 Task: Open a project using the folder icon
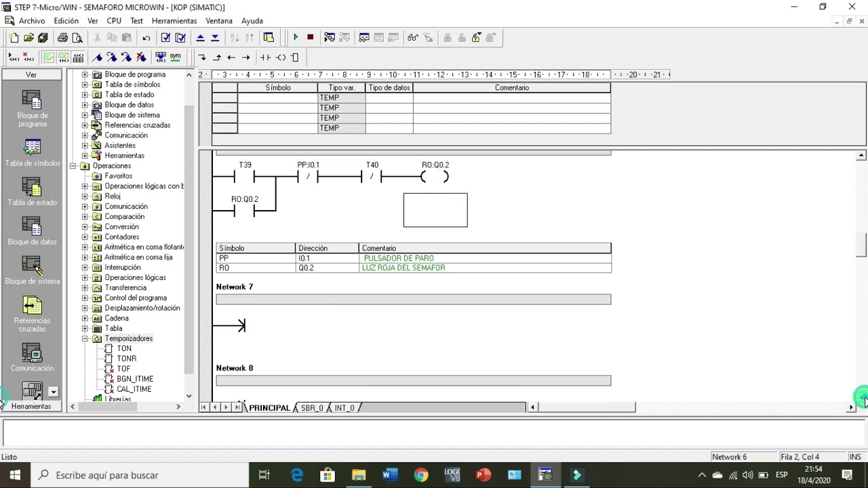[28, 38]
